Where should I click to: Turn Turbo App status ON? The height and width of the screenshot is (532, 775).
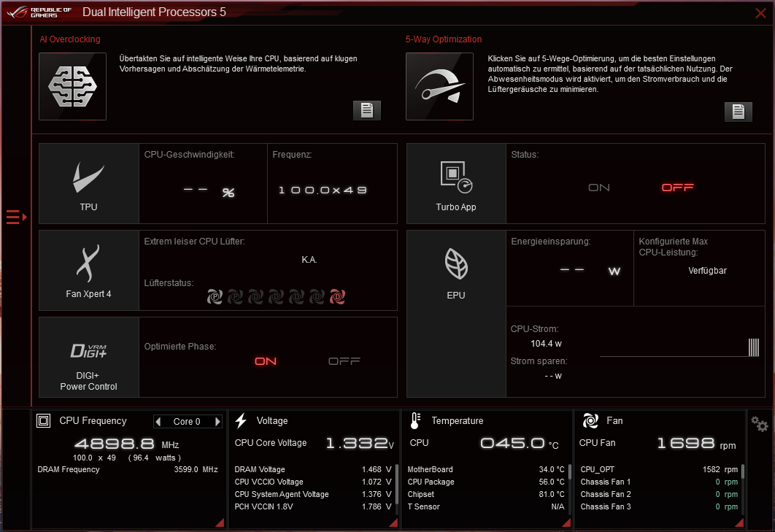point(599,188)
